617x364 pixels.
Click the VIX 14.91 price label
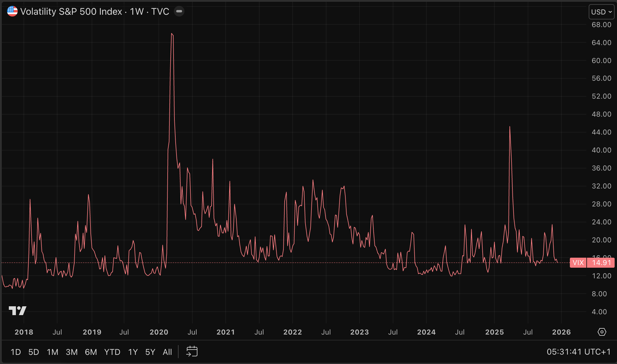(592, 262)
